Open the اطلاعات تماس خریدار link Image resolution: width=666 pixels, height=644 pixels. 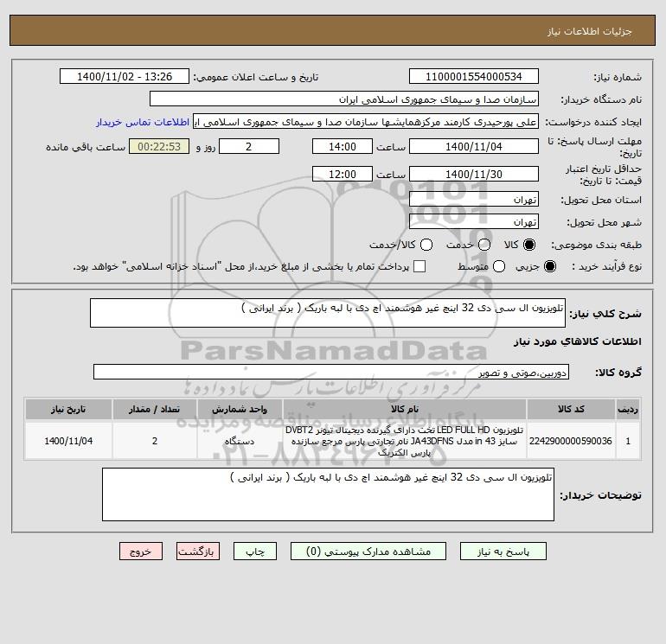[143, 122]
